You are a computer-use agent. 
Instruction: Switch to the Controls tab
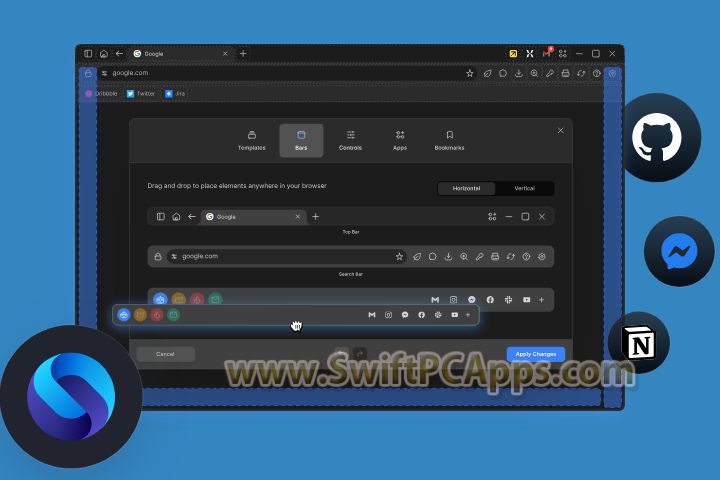[350, 141]
